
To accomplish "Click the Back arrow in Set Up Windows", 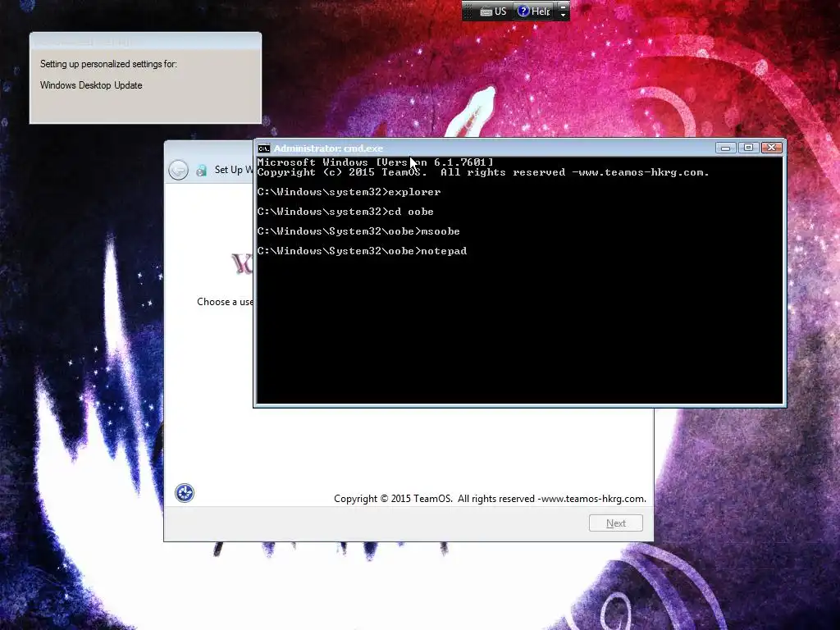I will [x=178, y=170].
